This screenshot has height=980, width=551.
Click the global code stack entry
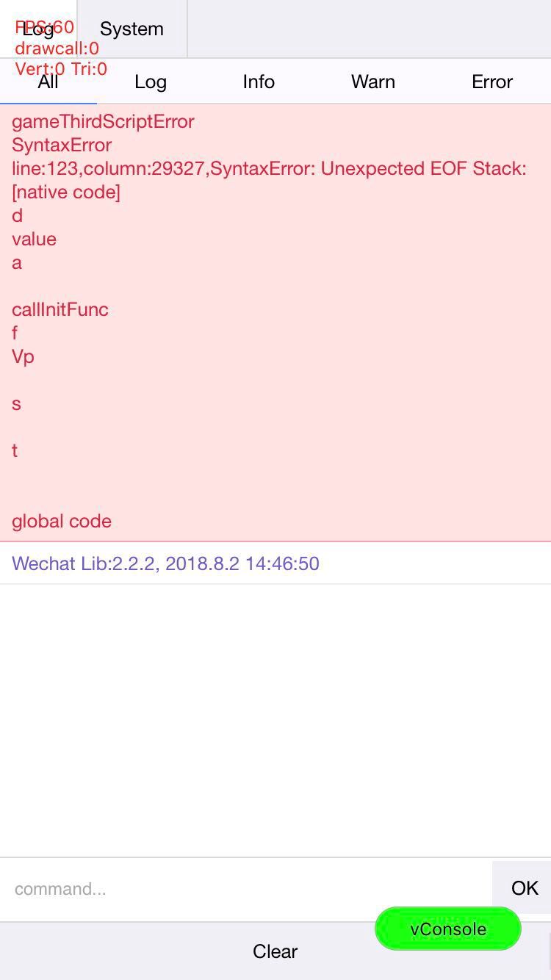62,521
